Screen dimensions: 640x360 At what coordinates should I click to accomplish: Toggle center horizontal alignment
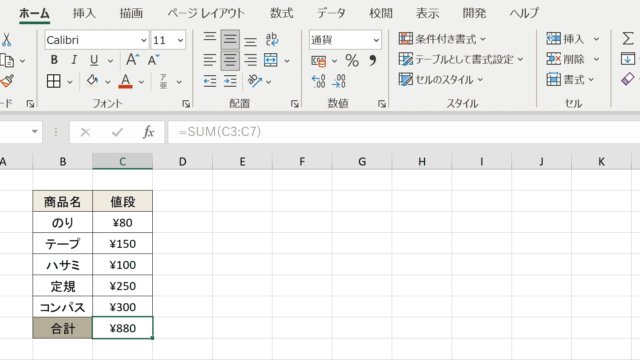click(230, 60)
